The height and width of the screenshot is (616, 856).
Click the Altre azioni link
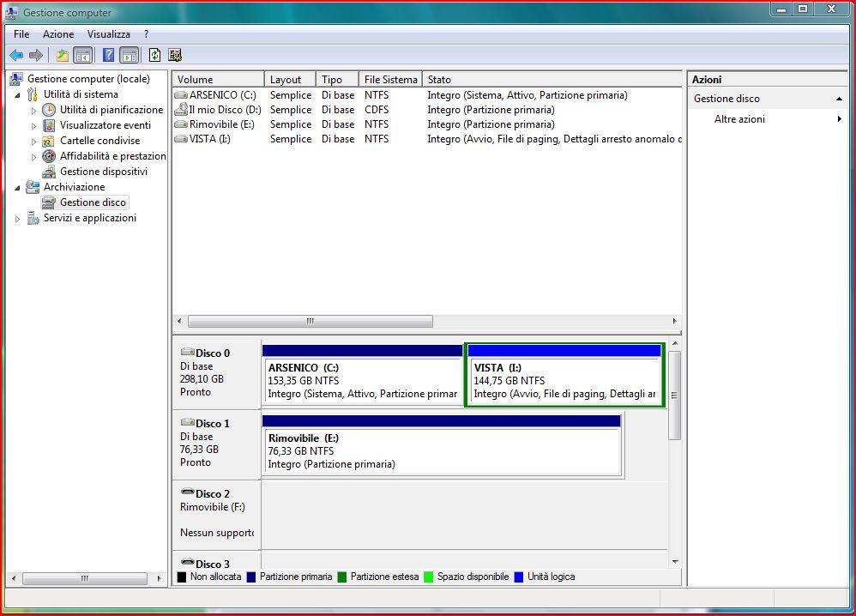tap(739, 119)
